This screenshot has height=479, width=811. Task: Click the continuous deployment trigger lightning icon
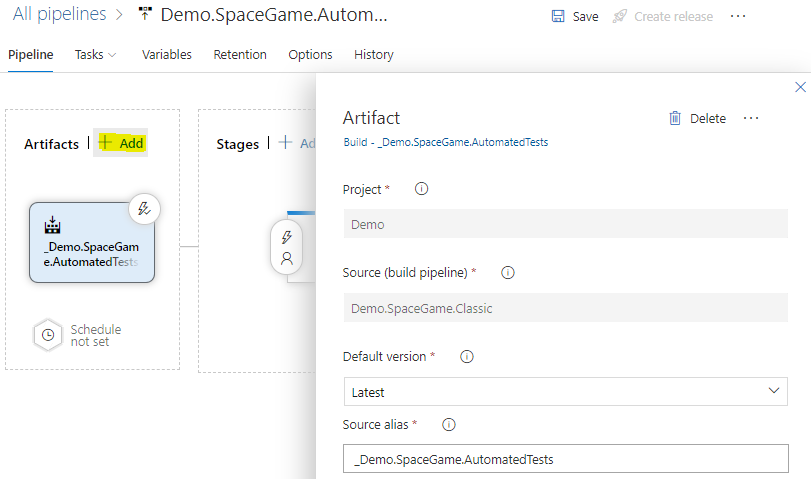click(x=144, y=209)
